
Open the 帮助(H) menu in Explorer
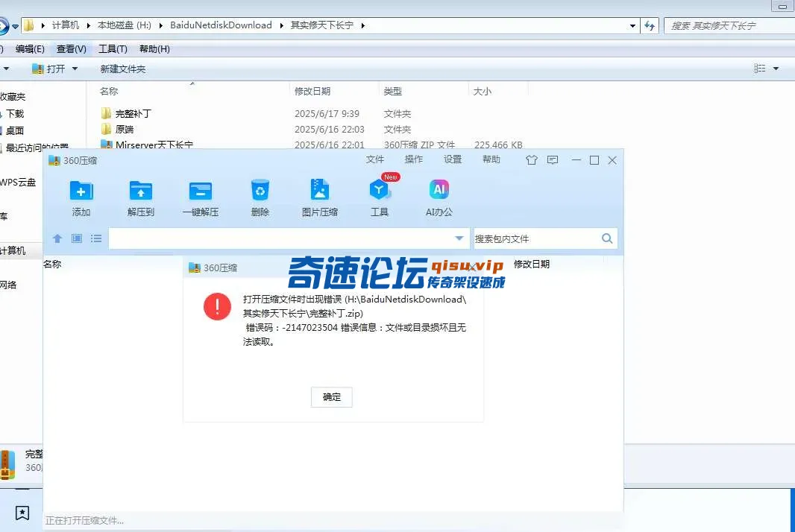[x=154, y=48]
